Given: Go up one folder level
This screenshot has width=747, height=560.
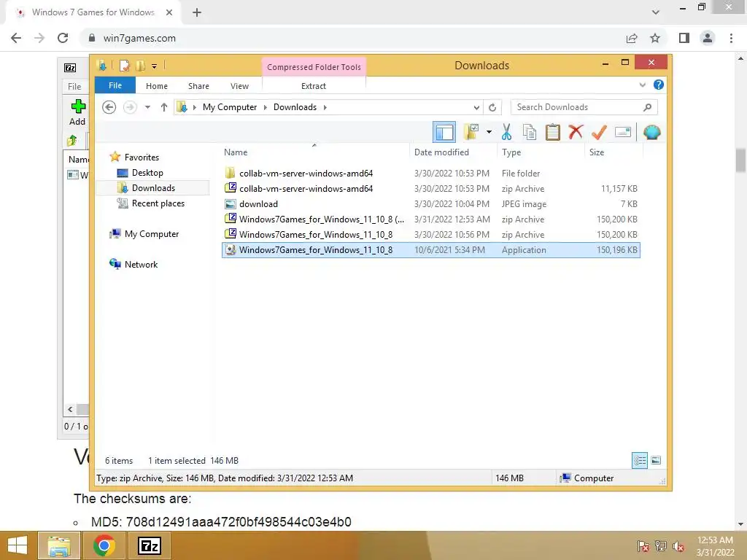Looking at the screenshot, I should click(164, 107).
